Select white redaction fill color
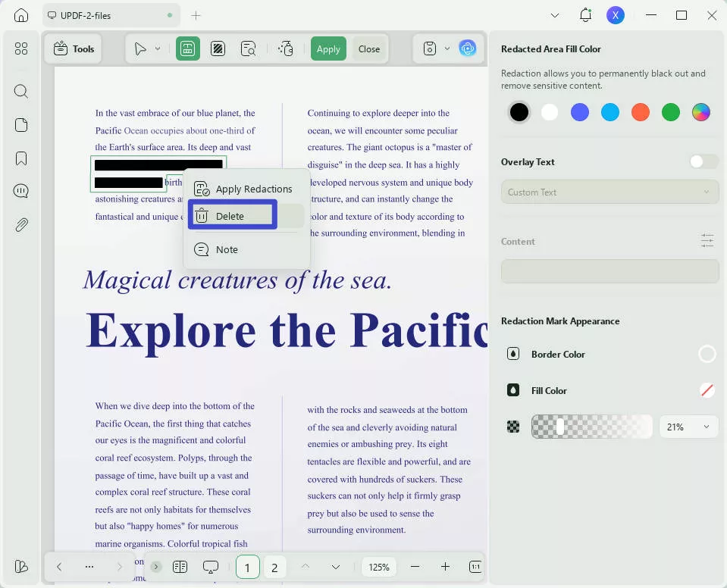The width and height of the screenshot is (727, 588). (x=550, y=111)
